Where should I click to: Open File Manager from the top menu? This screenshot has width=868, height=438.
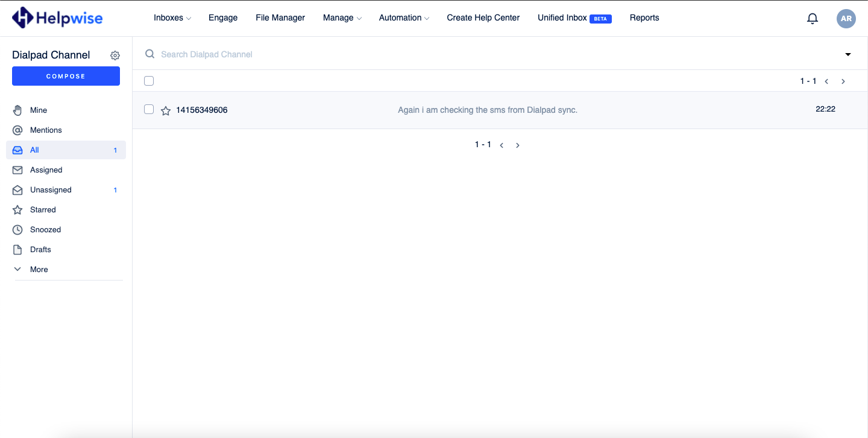click(280, 18)
